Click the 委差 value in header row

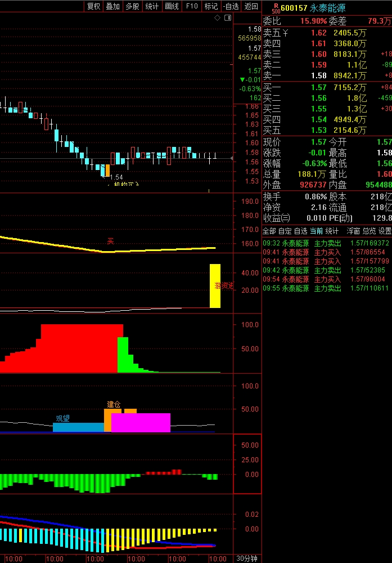tap(380, 21)
